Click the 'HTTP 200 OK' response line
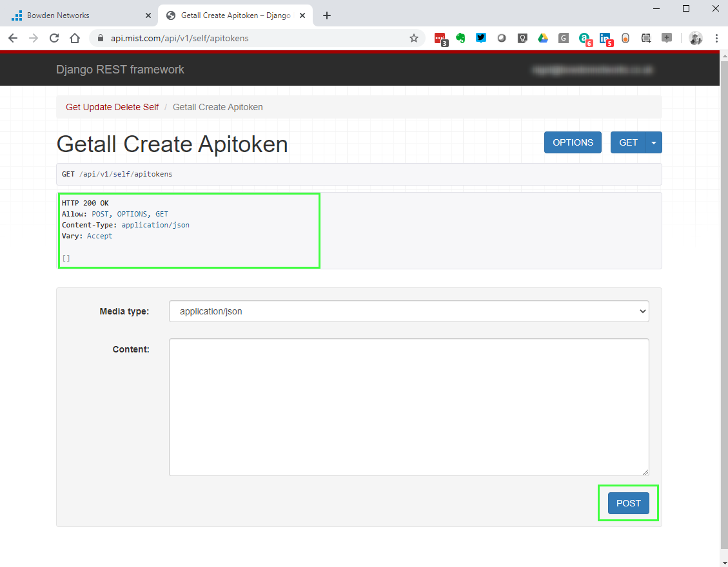 coord(85,203)
